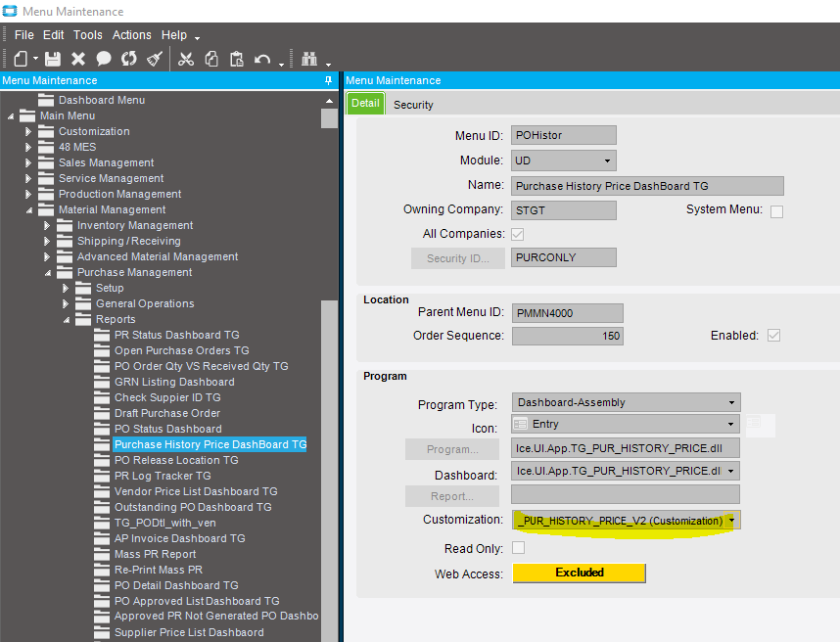The height and width of the screenshot is (642, 840).
Task: Toggle the System Menu checkbox
Action: 776,210
